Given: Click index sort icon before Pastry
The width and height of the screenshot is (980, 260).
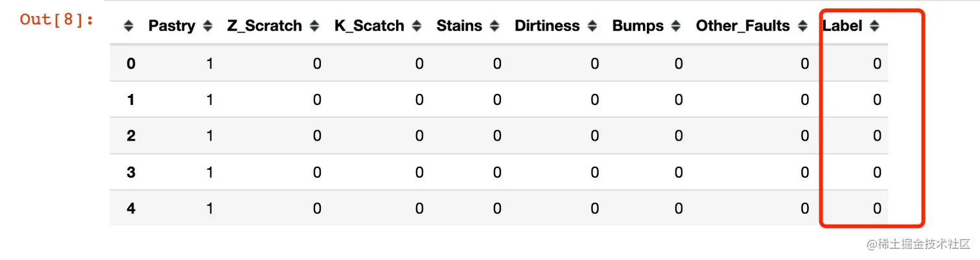Looking at the screenshot, I should [128, 27].
